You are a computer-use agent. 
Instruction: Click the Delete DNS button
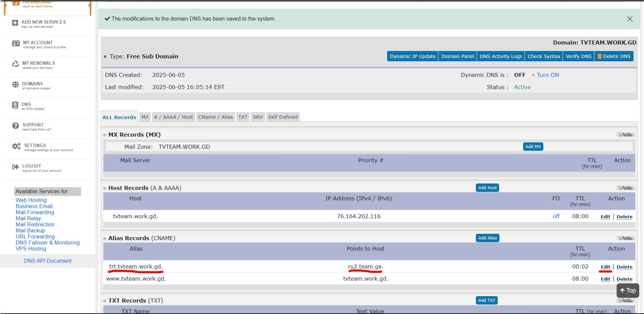(x=614, y=56)
